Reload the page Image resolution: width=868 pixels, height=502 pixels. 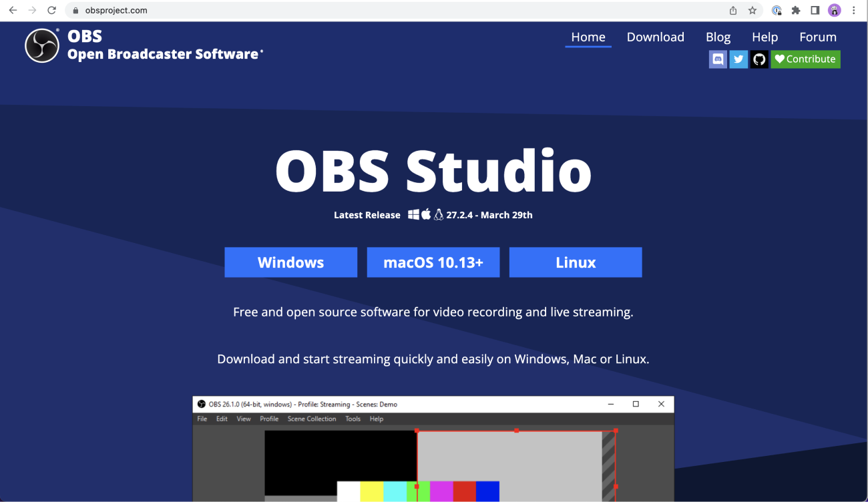pos(51,10)
